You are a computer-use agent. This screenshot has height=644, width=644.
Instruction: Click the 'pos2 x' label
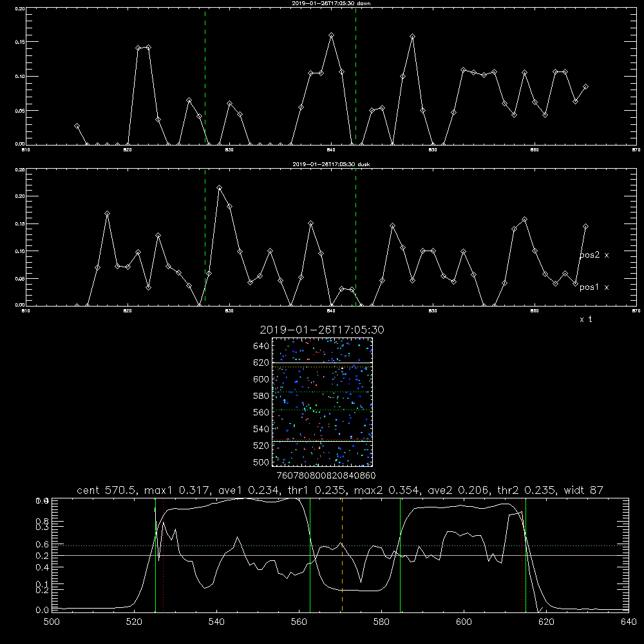594,255
